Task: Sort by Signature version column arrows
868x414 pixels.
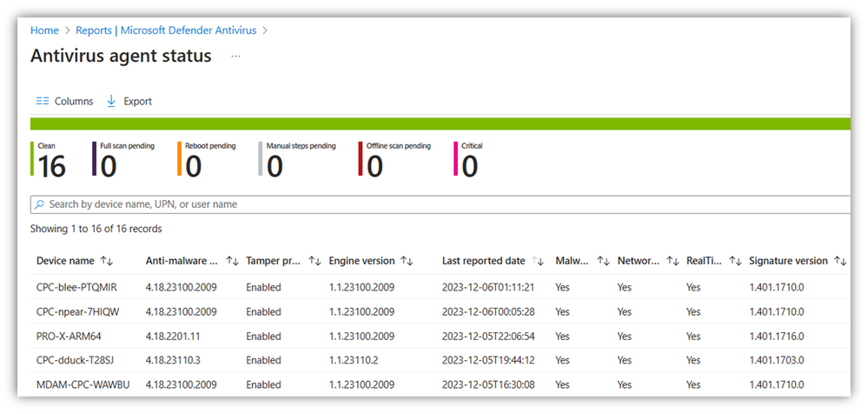Action: coord(840,261)
